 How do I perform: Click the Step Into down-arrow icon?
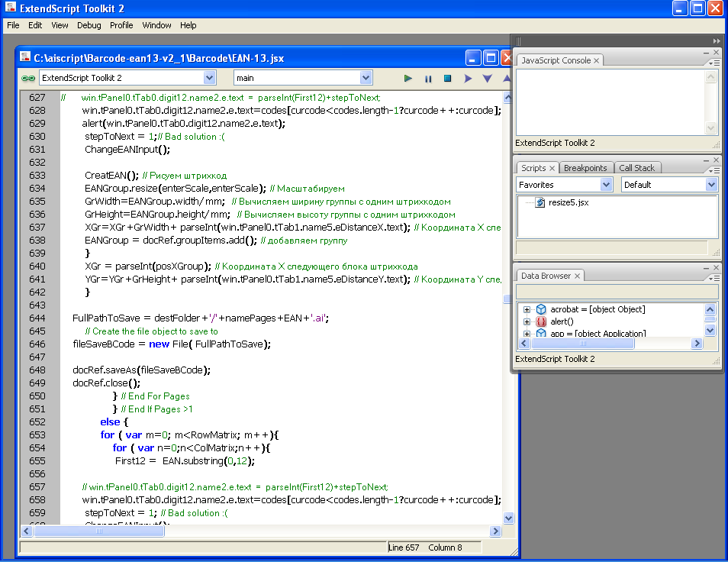(x=487, y=79)
